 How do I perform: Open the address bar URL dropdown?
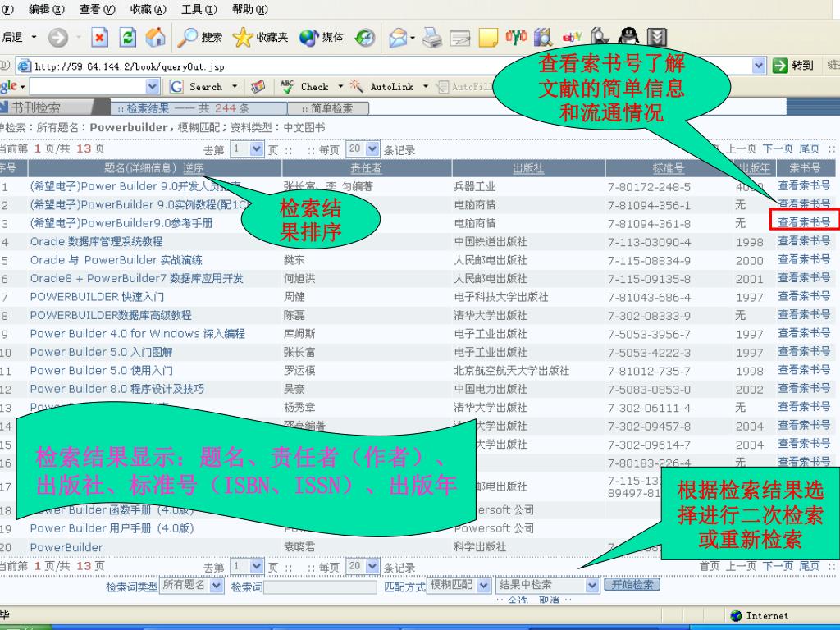click(759, 66)
